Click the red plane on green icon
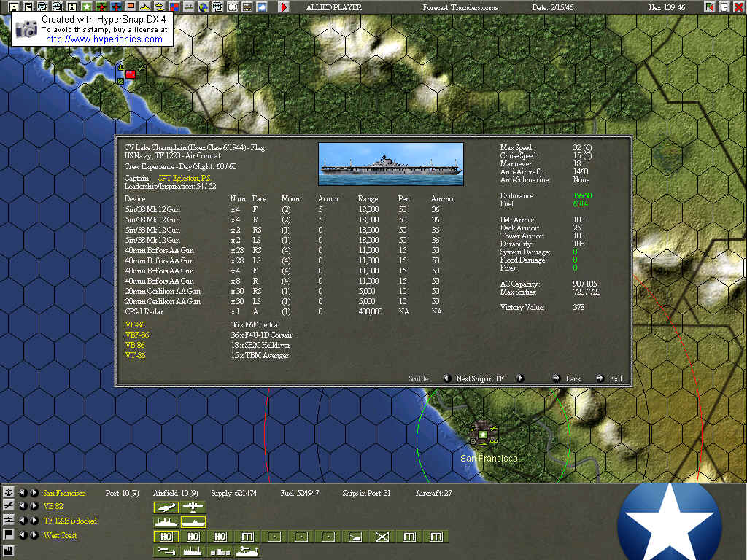Screen dimensions: 747x560 tap(101, 7)
